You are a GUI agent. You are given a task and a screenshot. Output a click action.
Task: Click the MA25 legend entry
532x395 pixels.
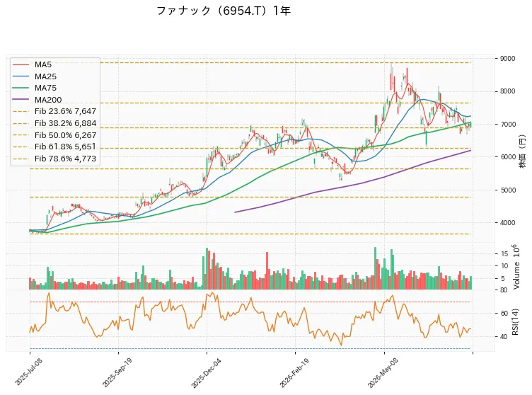[34, 76]
